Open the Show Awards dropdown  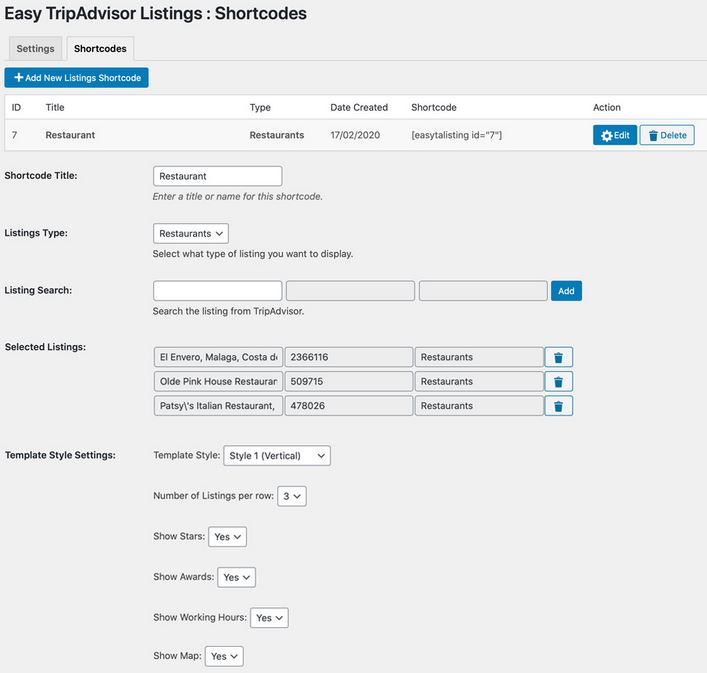236,577
